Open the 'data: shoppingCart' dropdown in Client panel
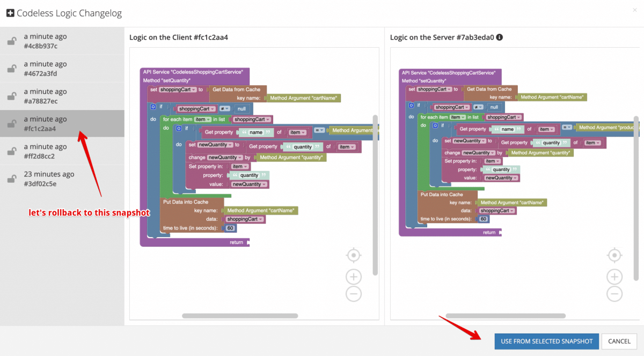 [x=245, y=219]
